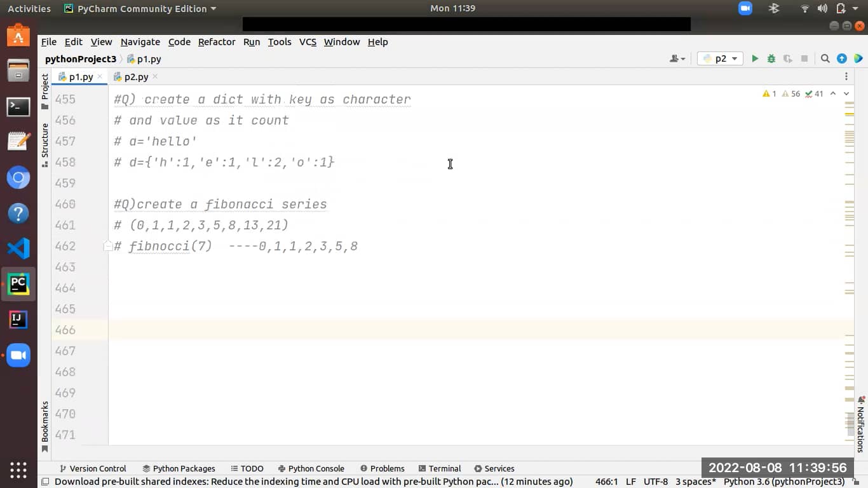
Task: Open the VCS menu
Action: click(308, 41)
